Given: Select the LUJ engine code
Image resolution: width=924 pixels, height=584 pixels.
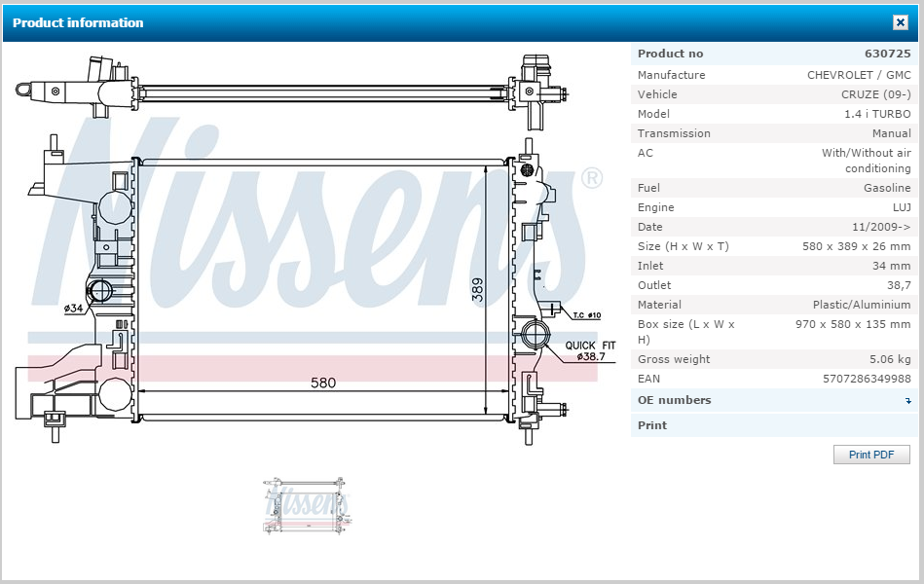Looking at the screenshot, I should pos(902,207).
